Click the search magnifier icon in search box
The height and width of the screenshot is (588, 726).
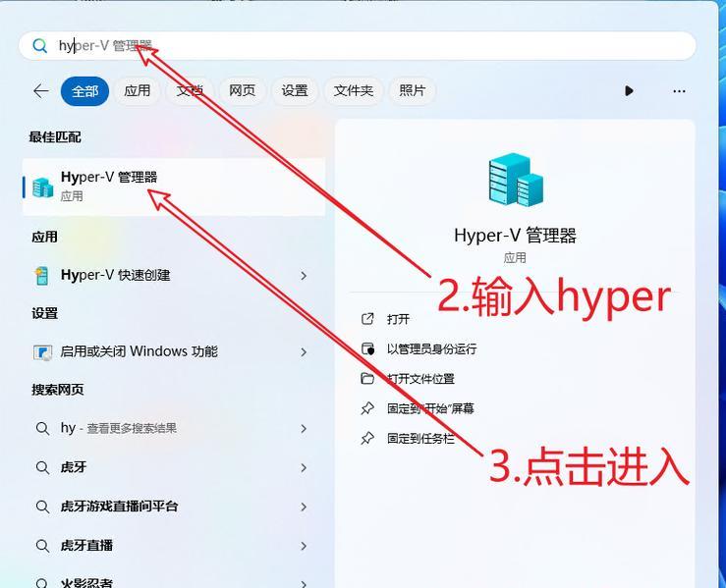tap(40, 45)
